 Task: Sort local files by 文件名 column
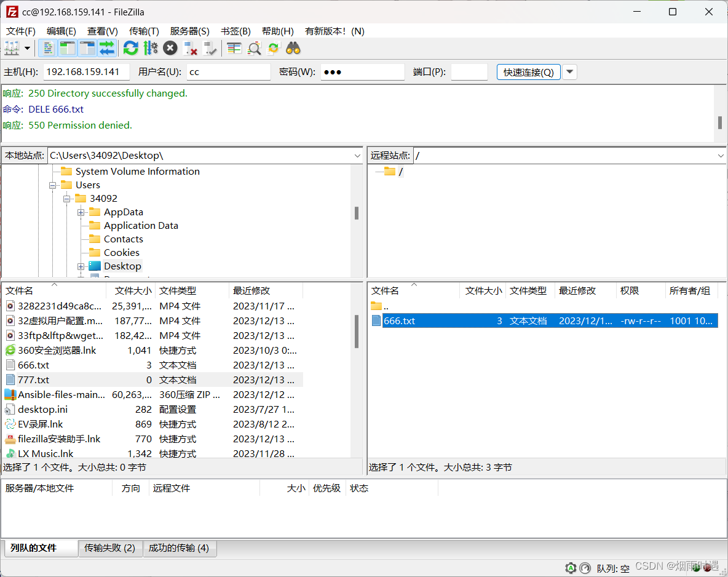54,291
